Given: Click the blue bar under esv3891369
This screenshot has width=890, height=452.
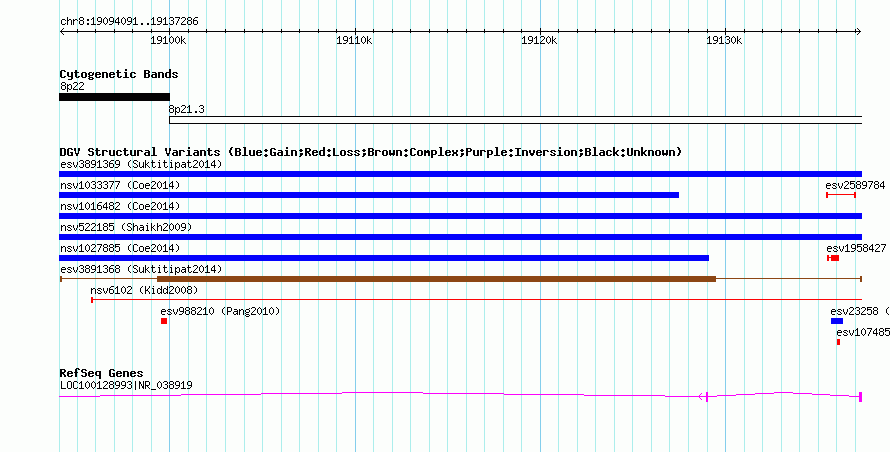Looking at the screenshot, I should click(461, 174).
